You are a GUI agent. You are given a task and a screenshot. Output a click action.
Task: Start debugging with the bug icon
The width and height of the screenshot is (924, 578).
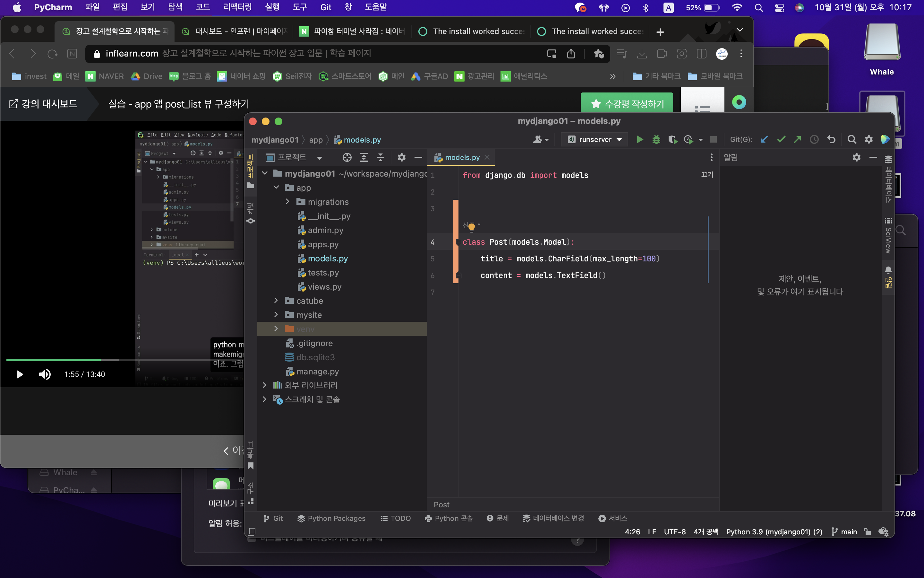[x=656, y=140]
